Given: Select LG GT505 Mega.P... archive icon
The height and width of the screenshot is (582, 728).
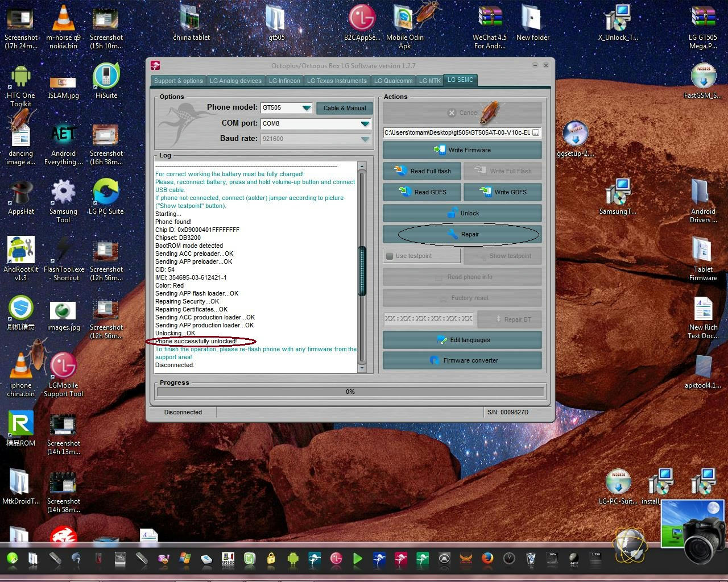Looking at the screenshot, I should tap(704, 27).
